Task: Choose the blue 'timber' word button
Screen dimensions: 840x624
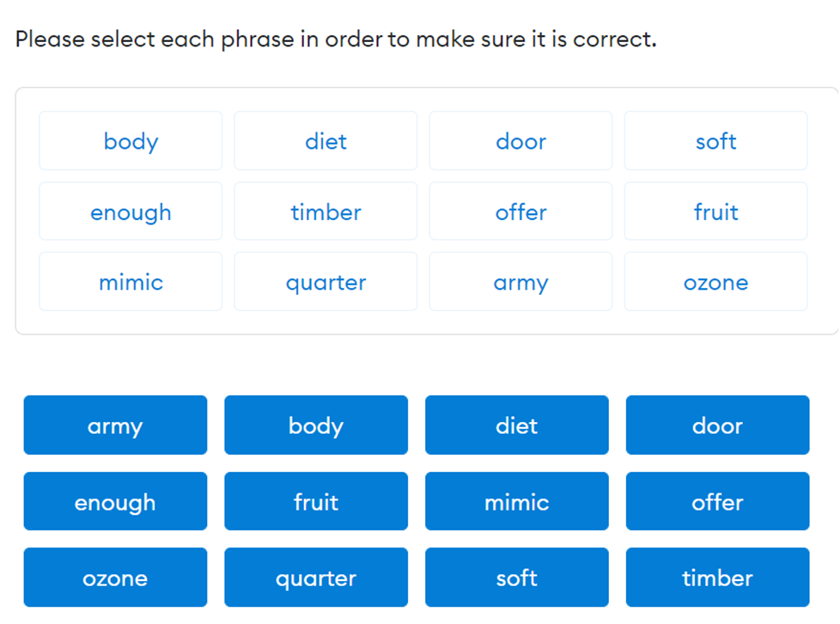Action: click(717, 578)
